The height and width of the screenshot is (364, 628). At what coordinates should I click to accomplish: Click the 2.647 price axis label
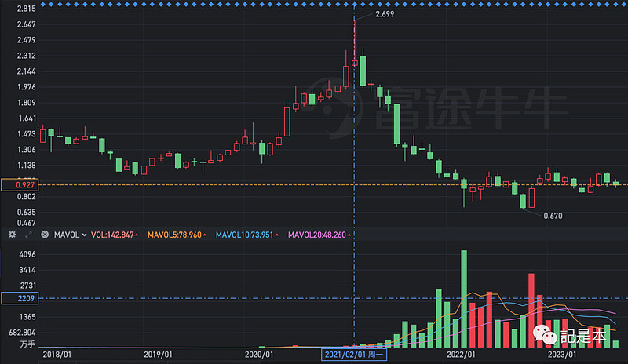pos(27,24)
